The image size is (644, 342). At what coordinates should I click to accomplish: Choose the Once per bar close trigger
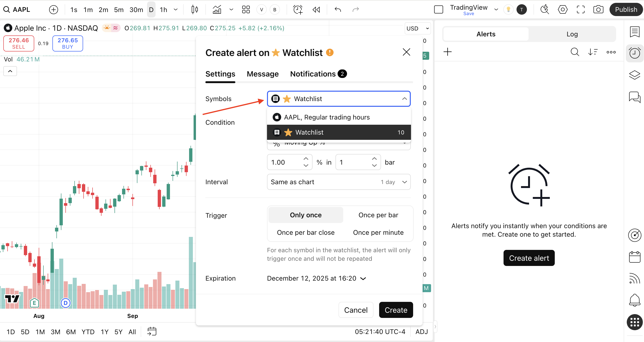click(x=305, y=232)
